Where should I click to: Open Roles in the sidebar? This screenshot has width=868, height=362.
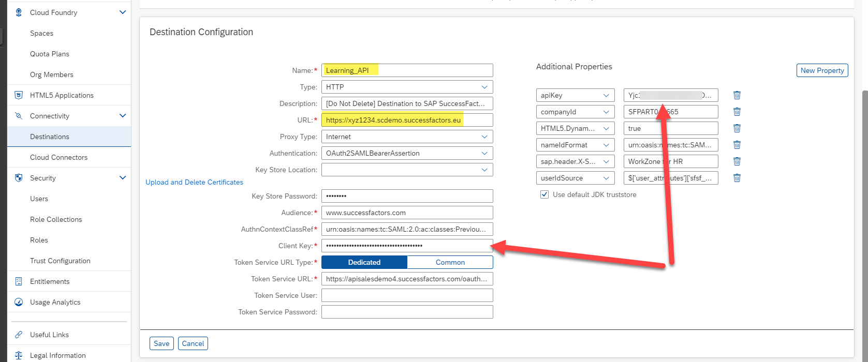(69, 240)
